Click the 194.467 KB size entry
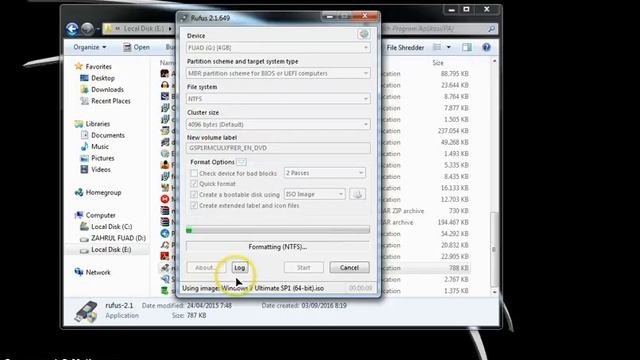Image resolution: width=640 pixels, height=360 pixels. tap(453, 222)
